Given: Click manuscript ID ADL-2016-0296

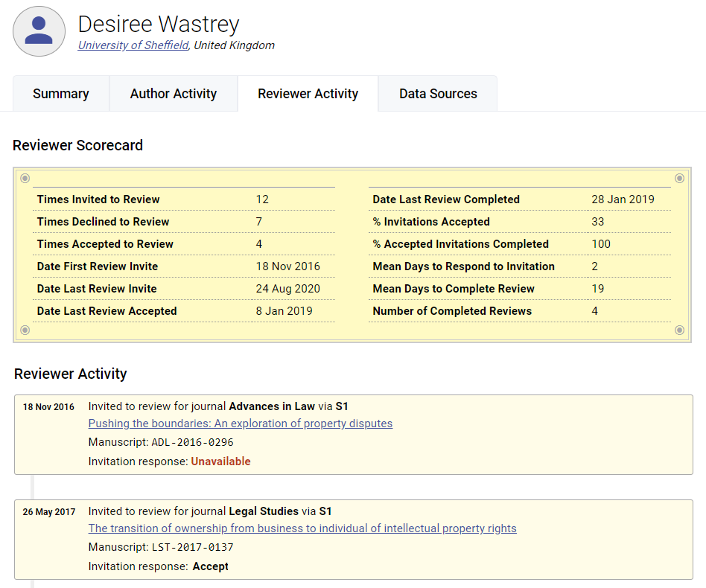Looking at the screenshot, I should pyautogui.click(x=192, y=442).
